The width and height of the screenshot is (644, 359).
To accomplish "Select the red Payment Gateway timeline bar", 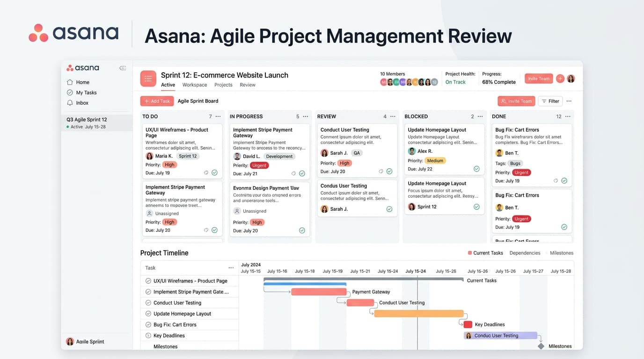I will click(x=319, y=292).
